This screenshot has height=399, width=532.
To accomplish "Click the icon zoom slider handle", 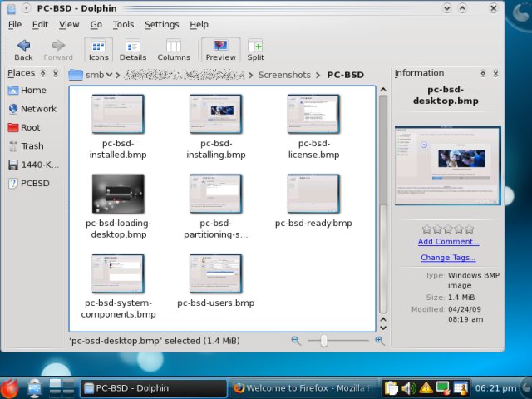I will coord(323,341).
